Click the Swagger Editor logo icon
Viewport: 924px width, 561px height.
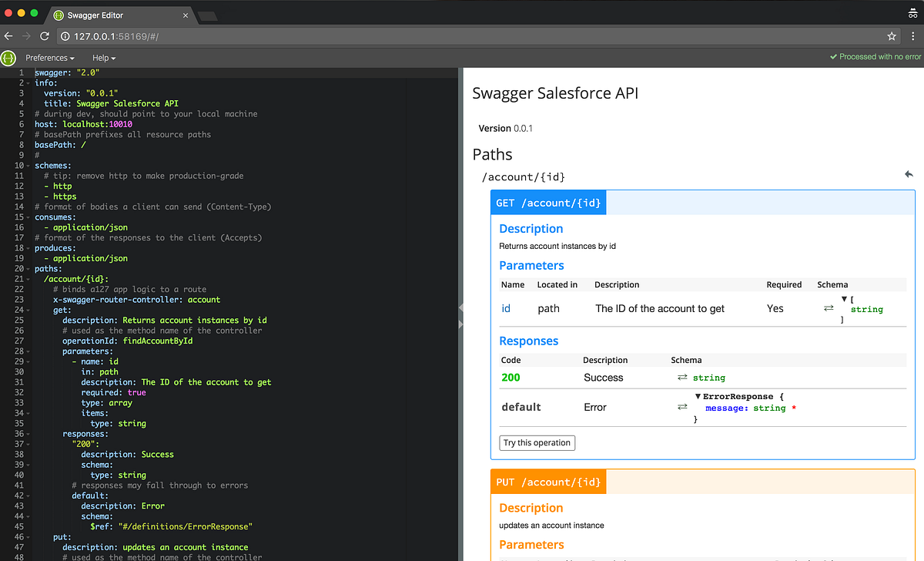point(8,58)
